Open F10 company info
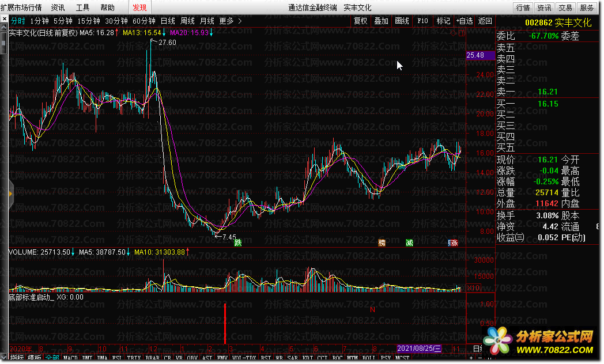Image resolution: width=604 pixels, height=364 pixels. pos(422,21)
